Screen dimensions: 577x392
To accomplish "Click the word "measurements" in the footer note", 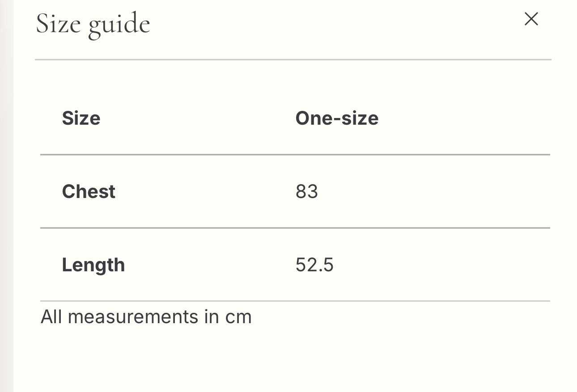I will 133,317.
